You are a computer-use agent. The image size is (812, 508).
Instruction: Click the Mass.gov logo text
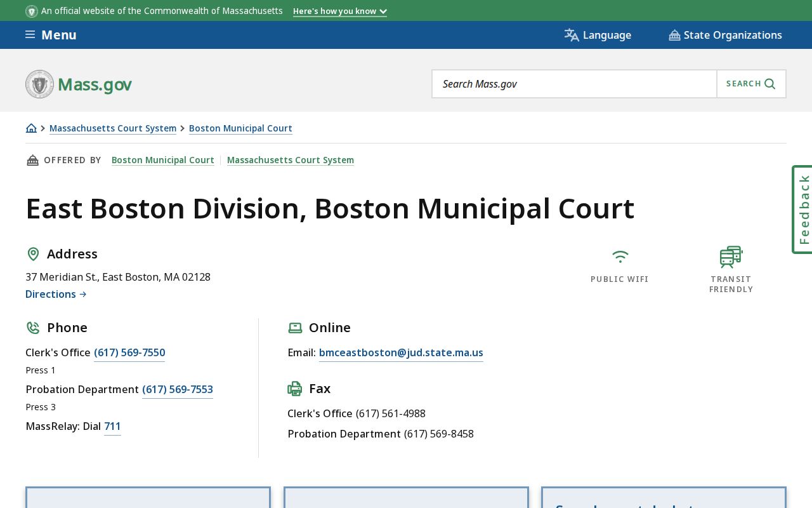coord(95,84)
